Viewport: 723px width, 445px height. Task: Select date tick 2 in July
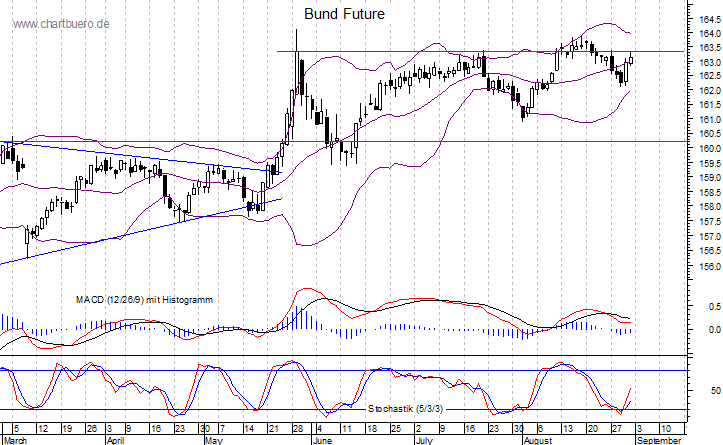pyautogui.click(x=419, y=429)
